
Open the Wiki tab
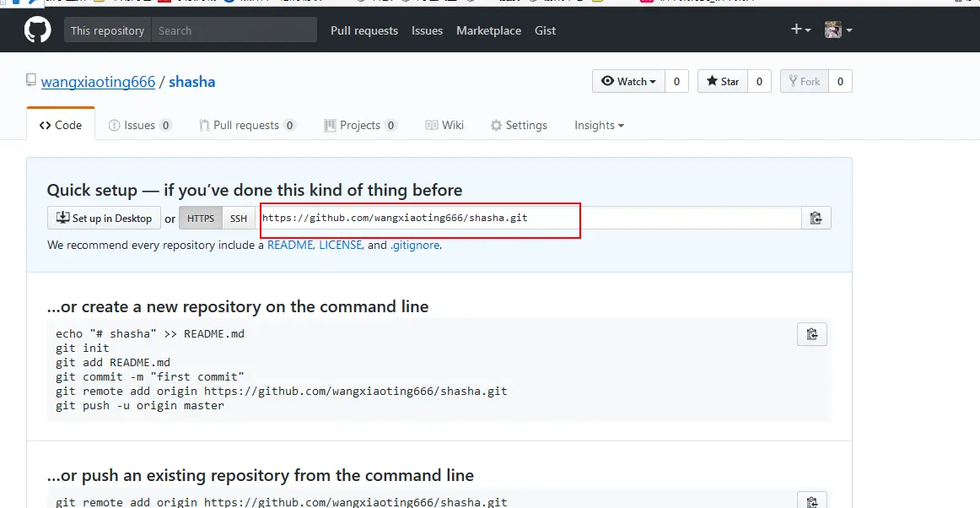point(444,125)
